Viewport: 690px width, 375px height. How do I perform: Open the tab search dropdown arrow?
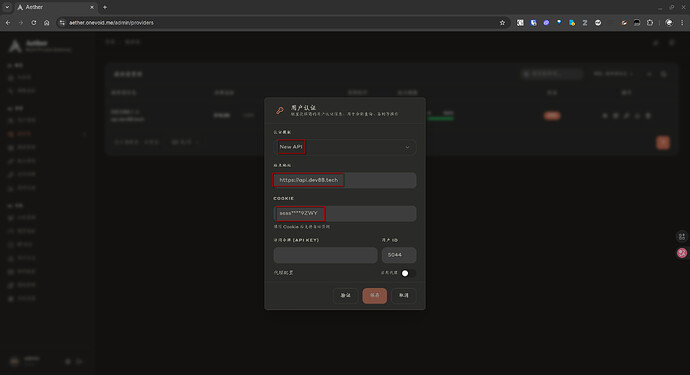click(7, 7)
